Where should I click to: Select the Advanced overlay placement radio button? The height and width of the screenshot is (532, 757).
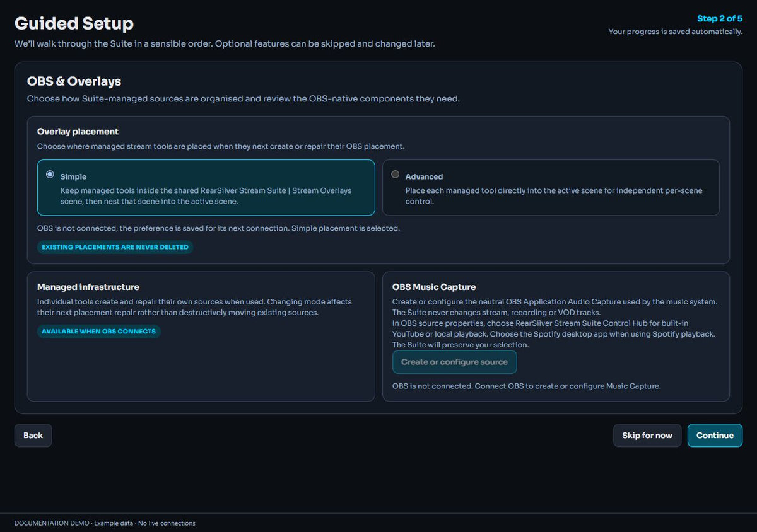[396, 175]
